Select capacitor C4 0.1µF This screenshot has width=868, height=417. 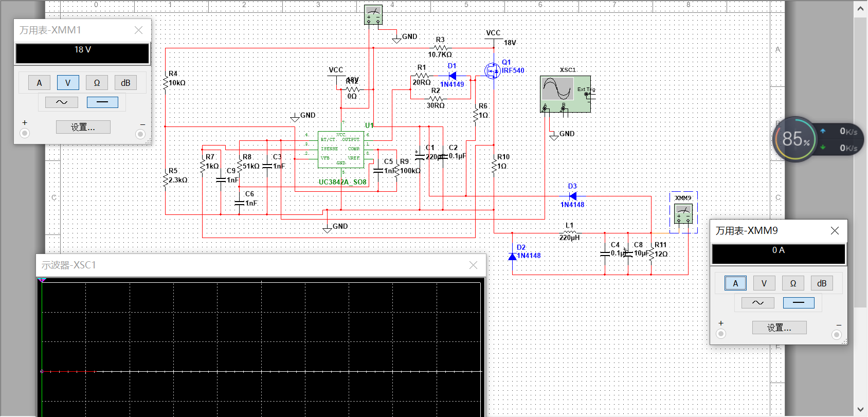coord(605,253)
